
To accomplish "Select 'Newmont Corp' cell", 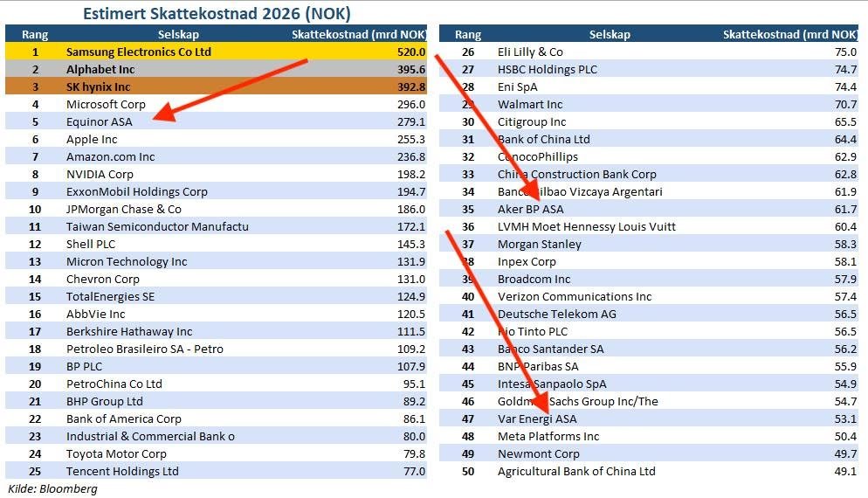I will coord(538,453).
